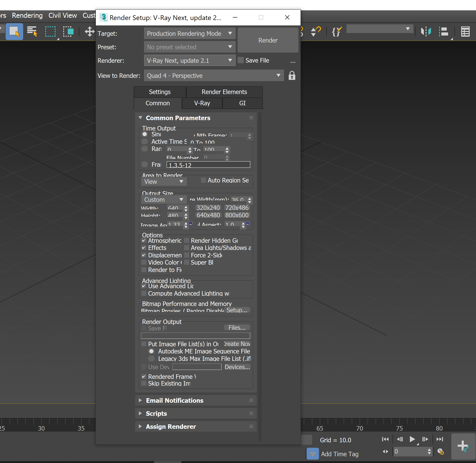The image size is (476, 463).
Task: Collapse the Common Parameters rollout
Action: coord(141,118)
